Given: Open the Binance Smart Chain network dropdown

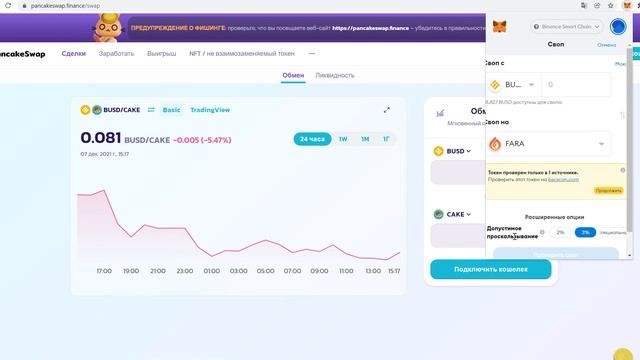Looking at the screenshot, I should (567, 27).
